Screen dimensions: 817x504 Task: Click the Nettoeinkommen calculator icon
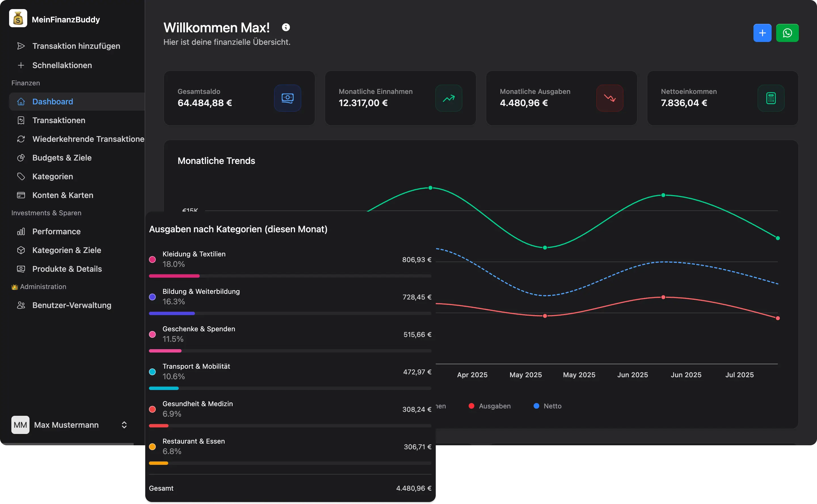[771, 98]
